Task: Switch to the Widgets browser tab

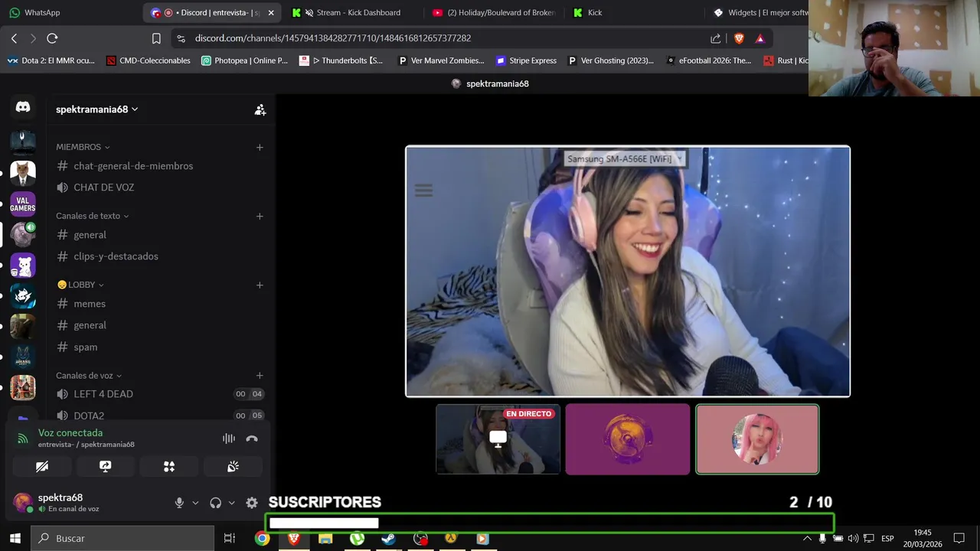Action: pyautogui.click(x=759, y=12)
